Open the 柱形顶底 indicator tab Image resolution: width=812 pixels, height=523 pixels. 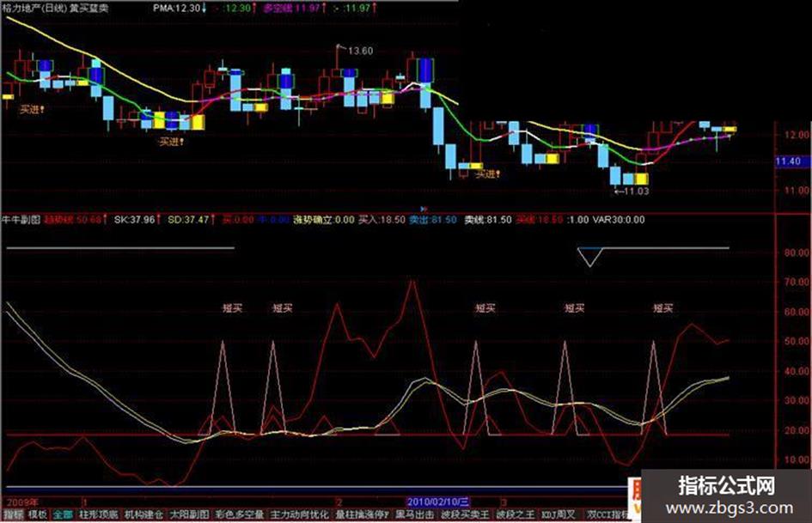99,514
